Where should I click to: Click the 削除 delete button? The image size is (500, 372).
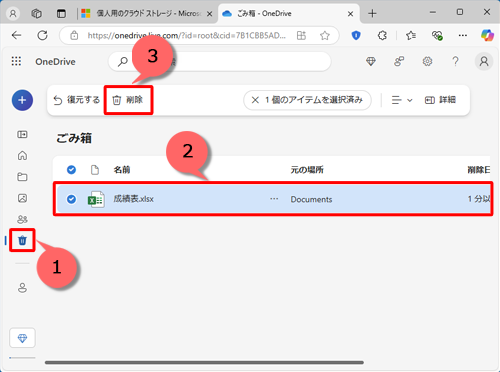click(128, 100)
